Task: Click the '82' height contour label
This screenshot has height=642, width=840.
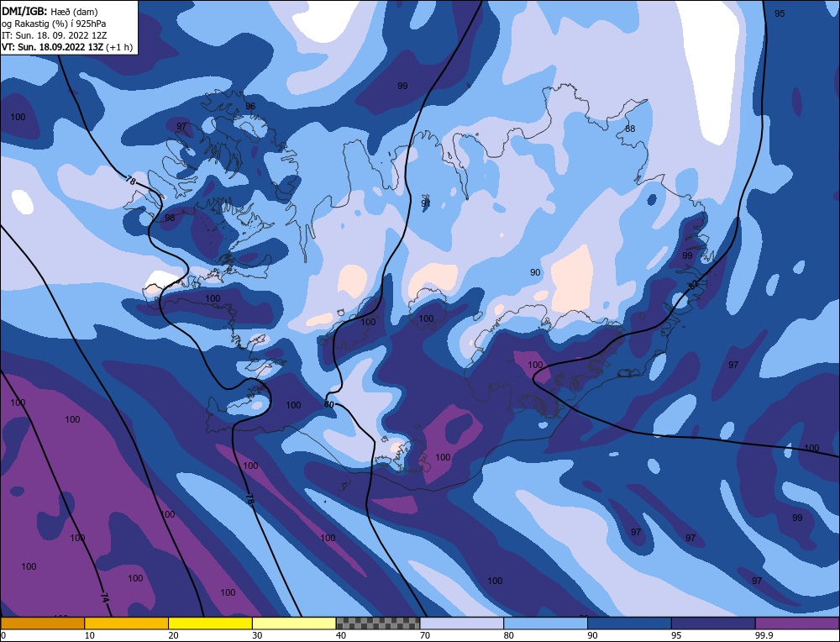Action: tap(693, 285)
